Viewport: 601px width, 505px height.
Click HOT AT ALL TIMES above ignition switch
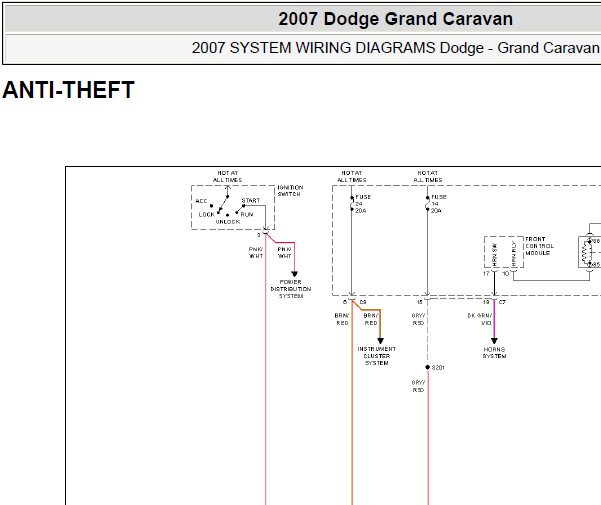point(227,176)
